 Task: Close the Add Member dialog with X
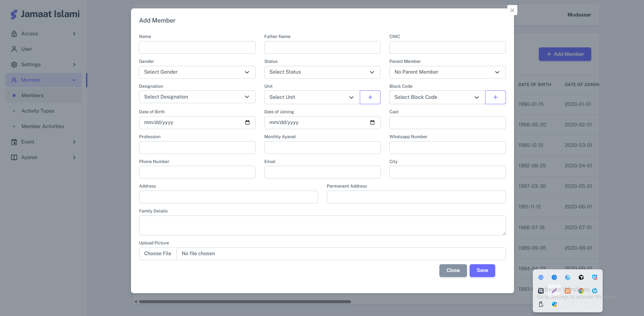pos(512,10)
